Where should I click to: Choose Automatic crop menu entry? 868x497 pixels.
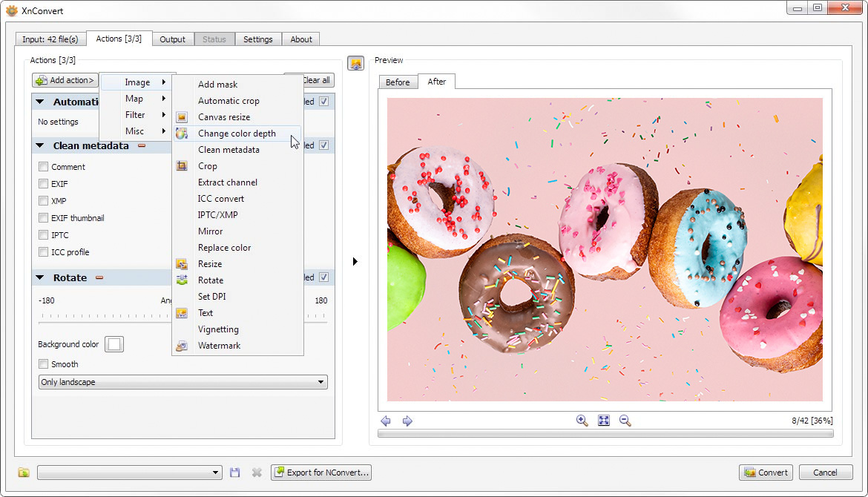(x=238, y=101)
